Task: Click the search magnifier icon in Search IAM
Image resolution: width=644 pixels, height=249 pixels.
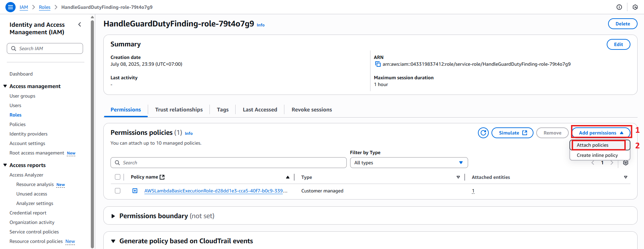Action: point(14,48)
